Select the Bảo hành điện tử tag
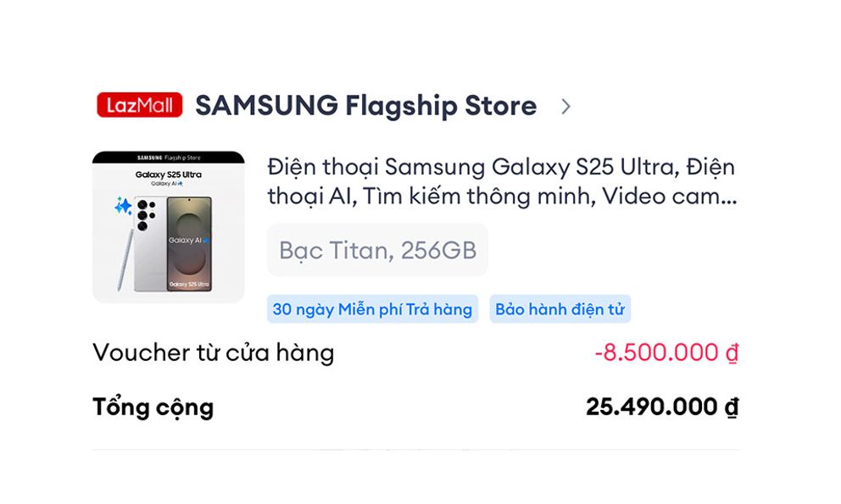 [560, 308]
